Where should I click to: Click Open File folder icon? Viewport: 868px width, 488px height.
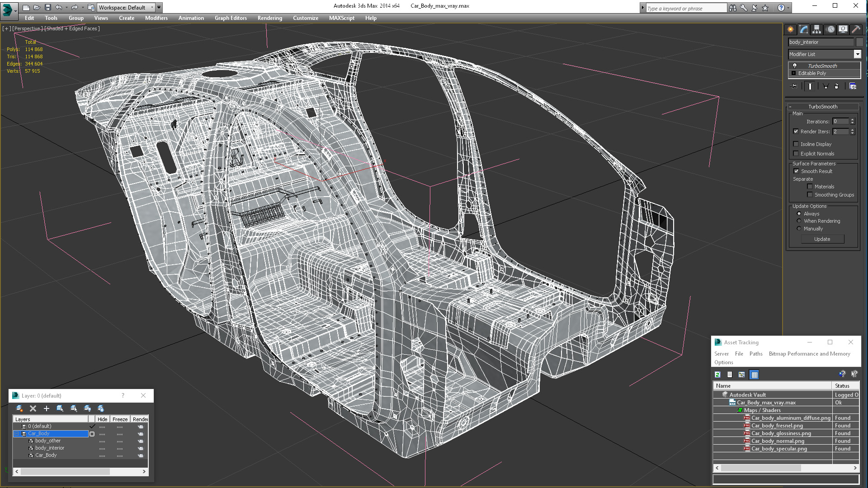coord(37,7)
